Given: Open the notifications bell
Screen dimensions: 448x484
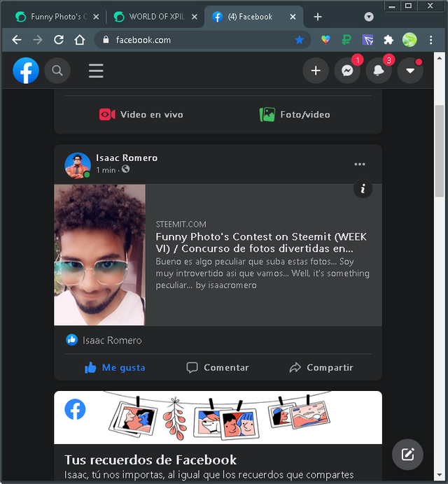Looking at the screenshot, I should pyautogui.click(x=379, y=71).
